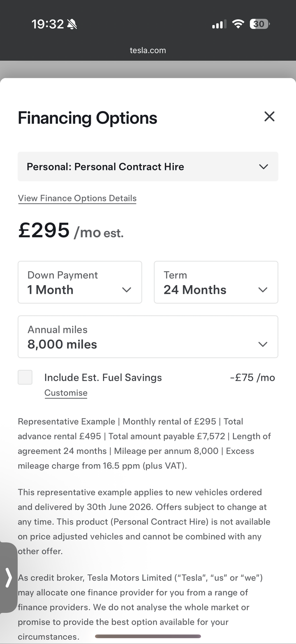Screen dimensions: 296x644
Task: Tap the Wi-Fi status icon
Action: click(x=238, y=24)
